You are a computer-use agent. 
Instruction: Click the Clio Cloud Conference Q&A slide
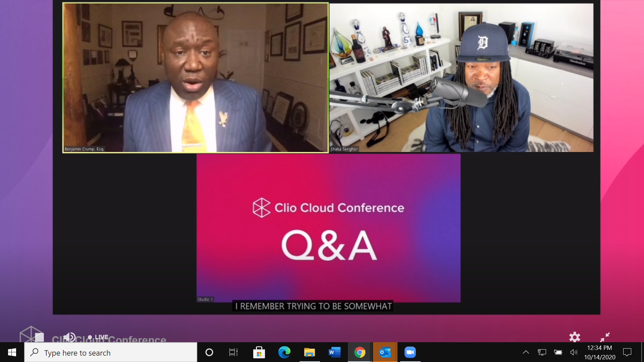click(328, 228)
